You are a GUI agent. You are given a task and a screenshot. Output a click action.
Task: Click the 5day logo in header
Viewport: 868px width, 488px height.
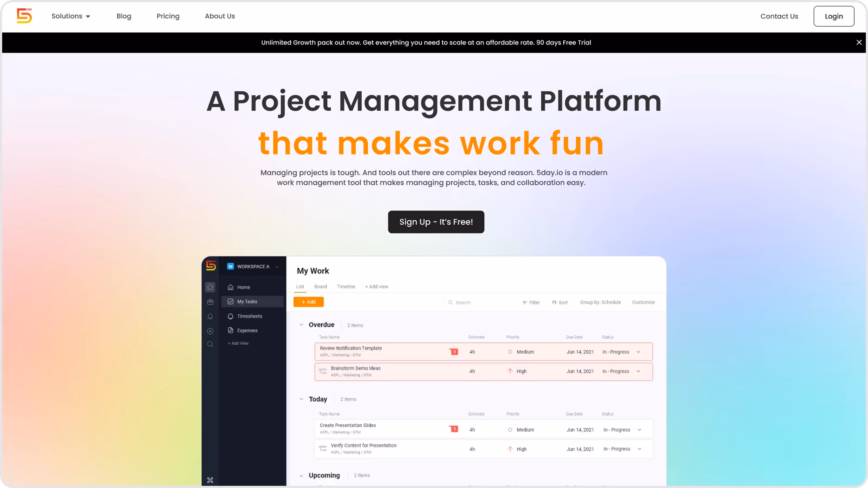point(24,16)
